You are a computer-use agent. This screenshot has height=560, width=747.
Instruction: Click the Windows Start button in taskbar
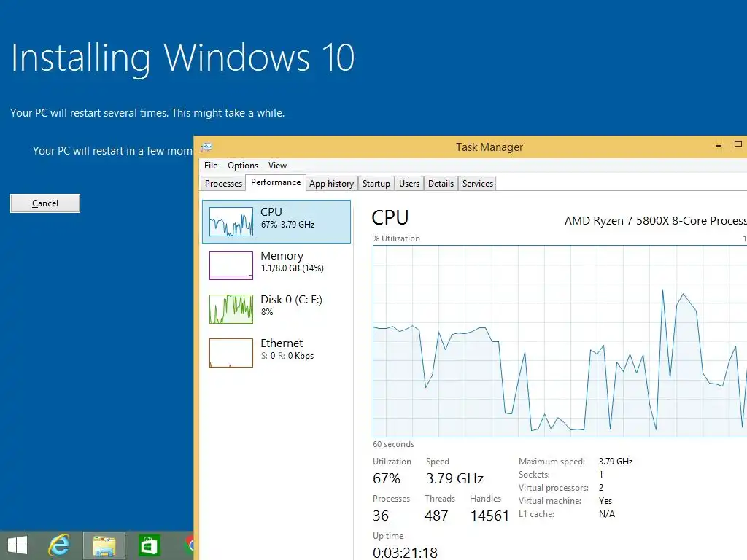[18, 545]
